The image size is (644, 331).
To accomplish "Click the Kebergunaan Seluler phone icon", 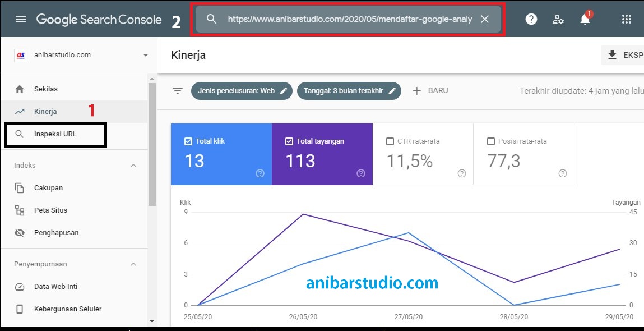I will (x=19, y=309).
